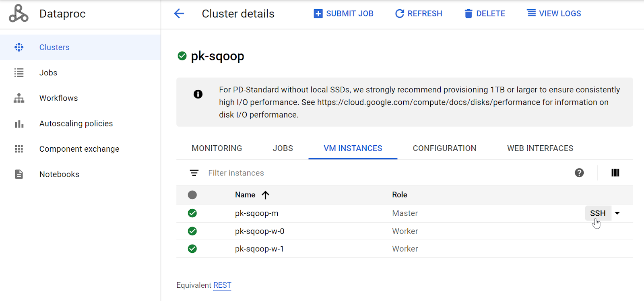Click the SSH button for pk-sqoop-m
644x301 pixels.
[598, 213]
